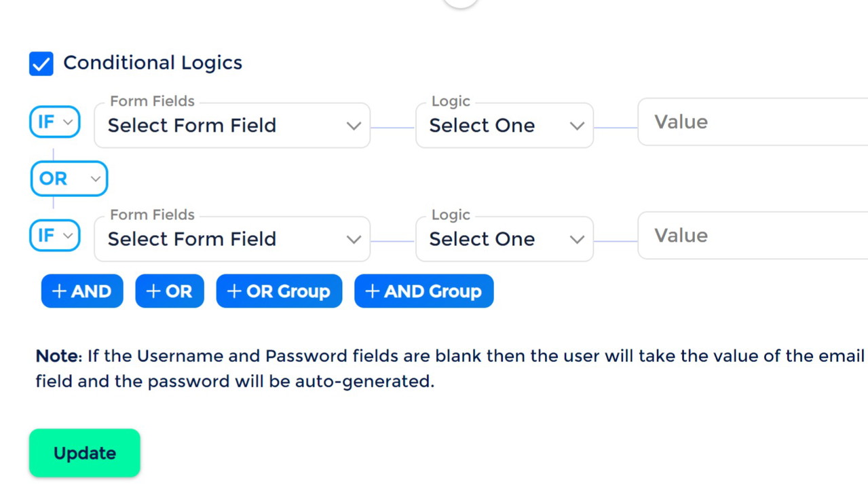
Task: Add a new AND condition
Action: 82,291
